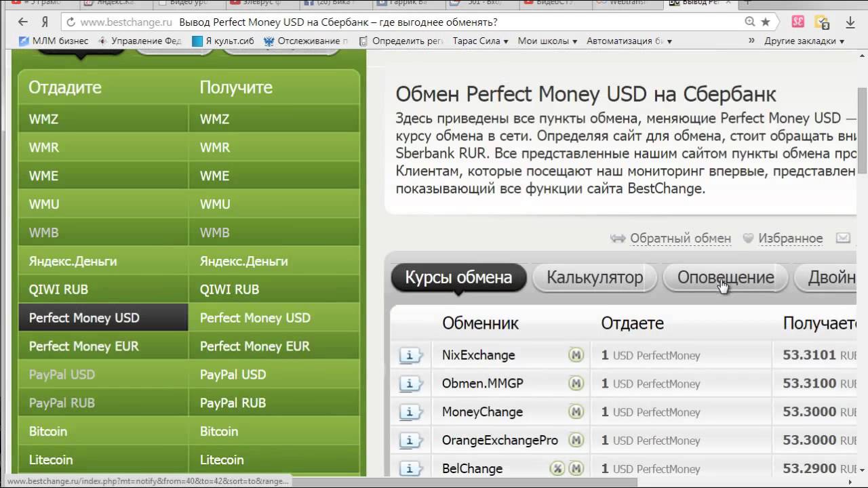This screenshot has height=488, width=868.
Task: Select Яндекс.Деньги in the Отдадите column
Action: 103,262
